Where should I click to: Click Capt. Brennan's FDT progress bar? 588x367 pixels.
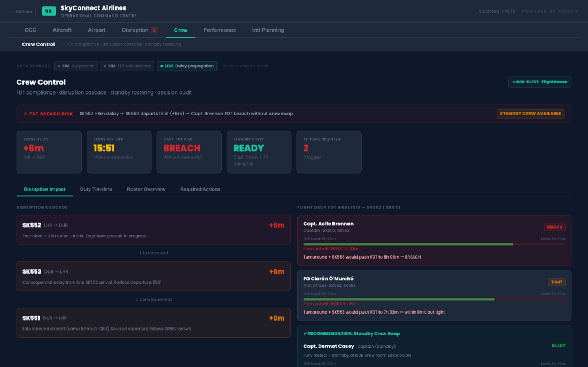click(434, 244)
